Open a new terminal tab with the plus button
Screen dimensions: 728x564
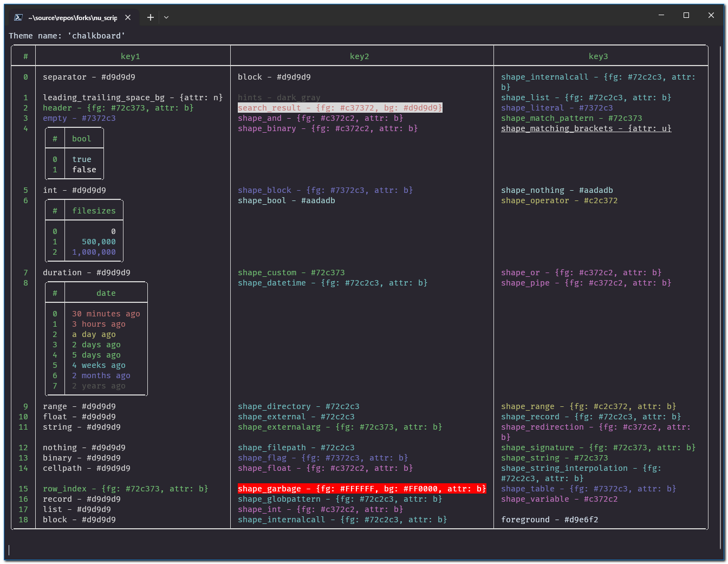(x=151, y=17)
